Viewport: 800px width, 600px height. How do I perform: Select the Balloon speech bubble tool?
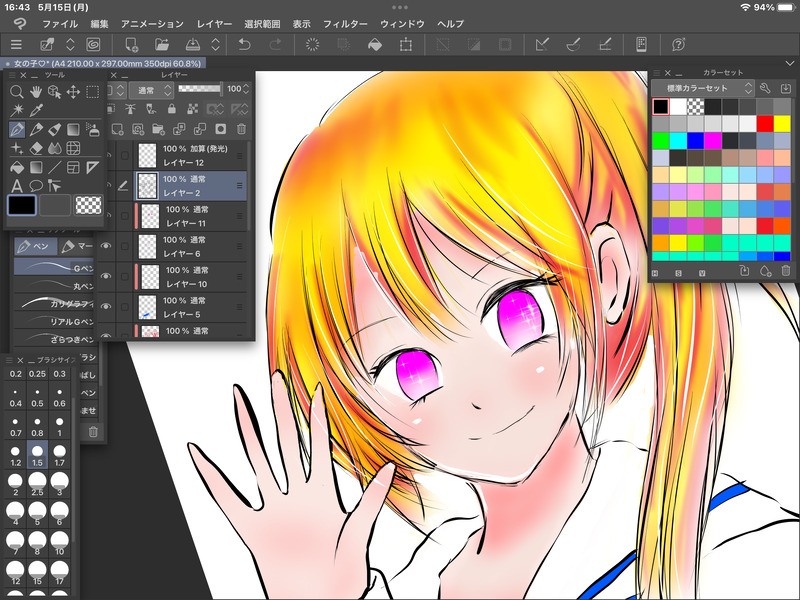36,186
